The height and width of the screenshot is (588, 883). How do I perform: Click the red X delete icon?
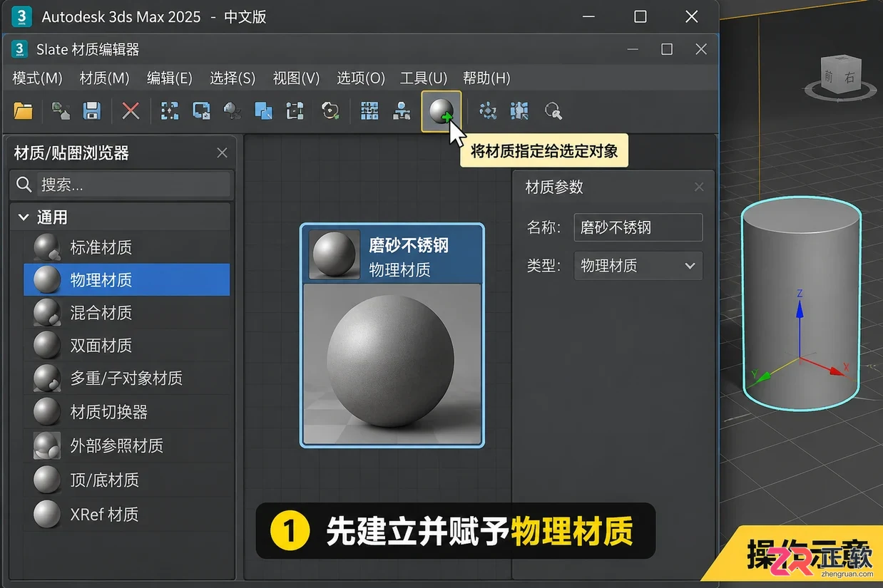click(x=131, y=110)
